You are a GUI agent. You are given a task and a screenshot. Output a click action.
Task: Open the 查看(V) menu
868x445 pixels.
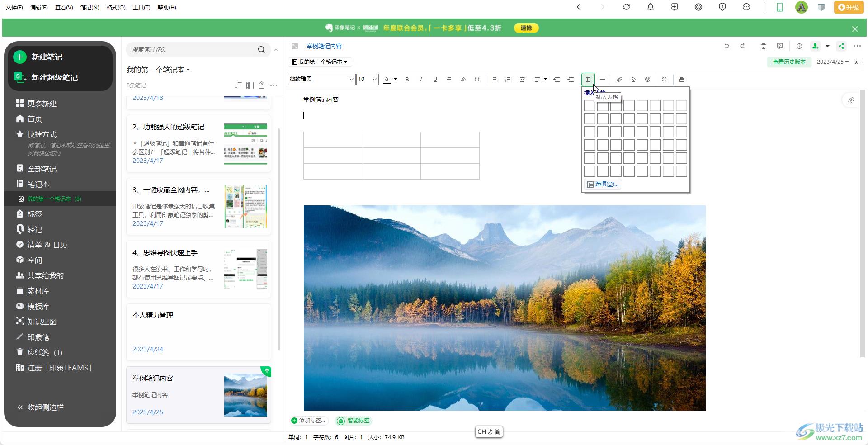tap(64, 7)
